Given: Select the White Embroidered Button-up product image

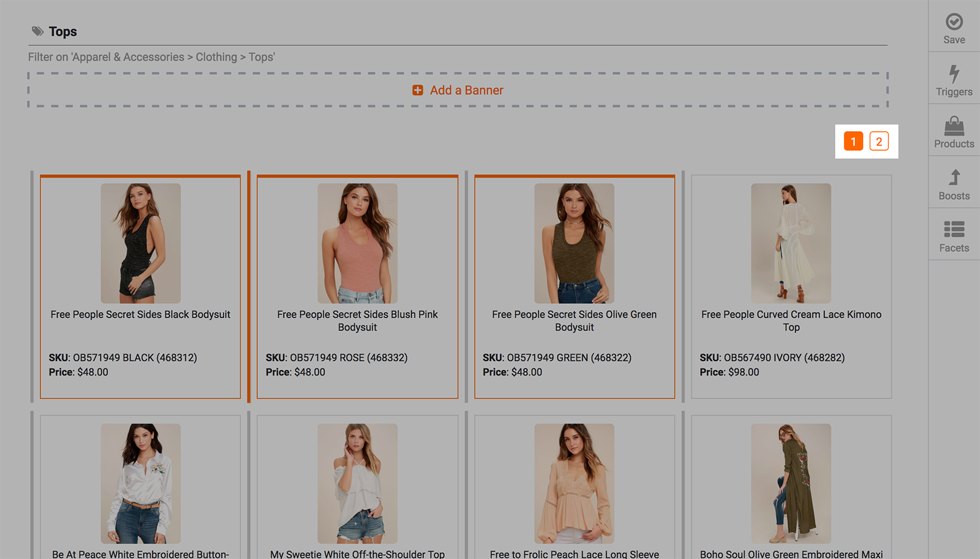Looking at the screenshot, I should (x=141, y=484).
